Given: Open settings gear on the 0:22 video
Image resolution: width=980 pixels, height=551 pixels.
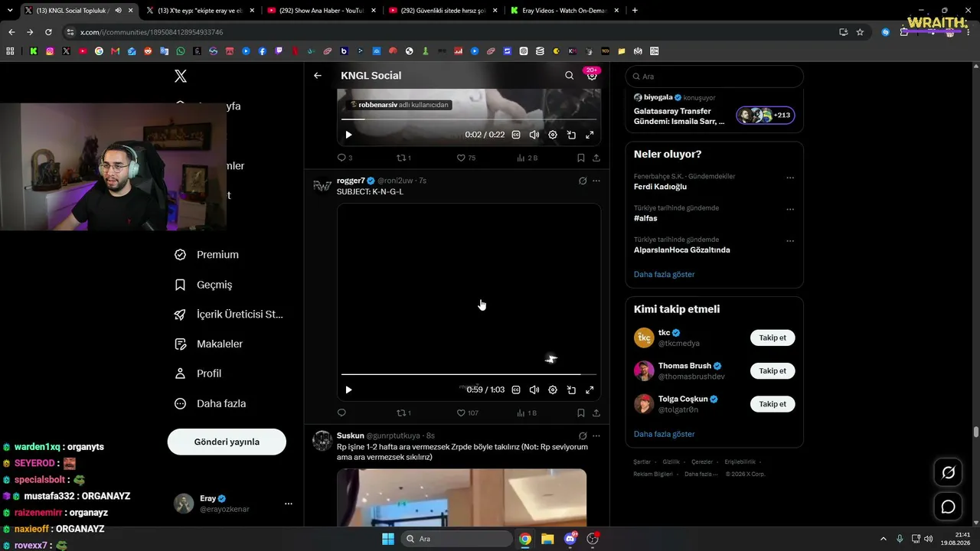Looking at the screenshot, I should [x=553, y=135].
